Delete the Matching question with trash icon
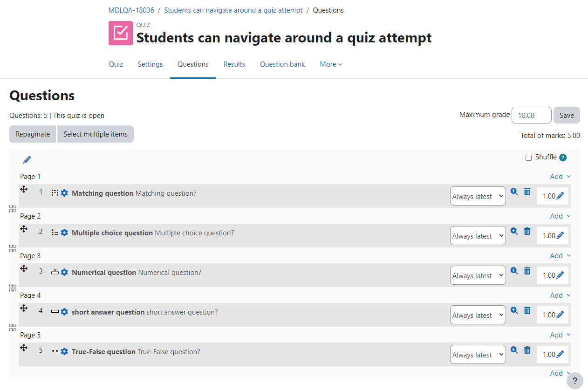The image size is (588, 391). coord(527,192)
